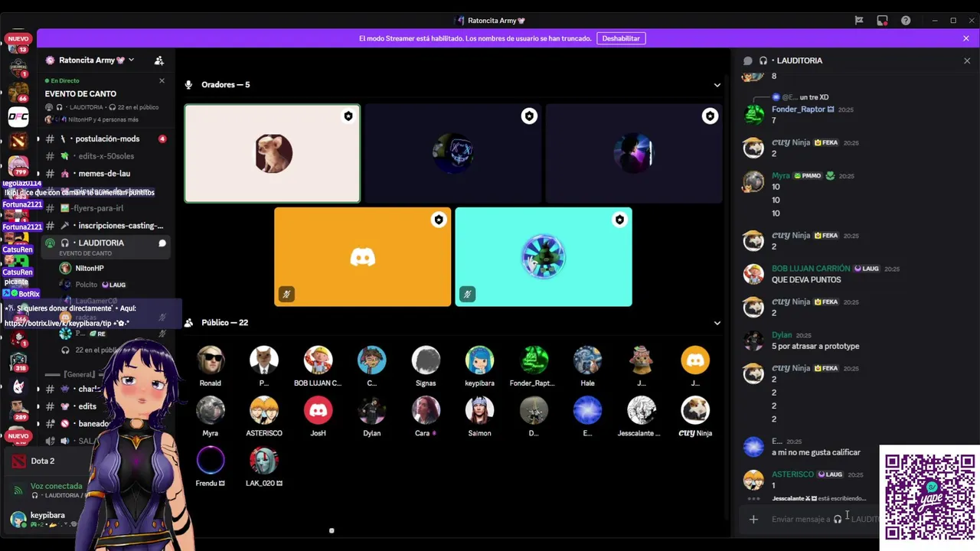Screen dimensions: 980x551
Task: Click the "QUE DEVA PUNTOS" chat message
Action: tap(806, 280)
